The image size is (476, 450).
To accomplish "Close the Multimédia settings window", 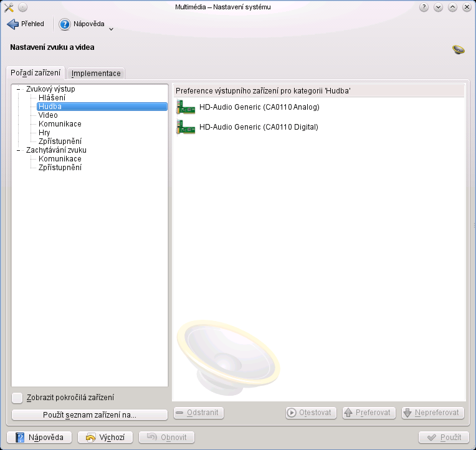I will (467, 7).
